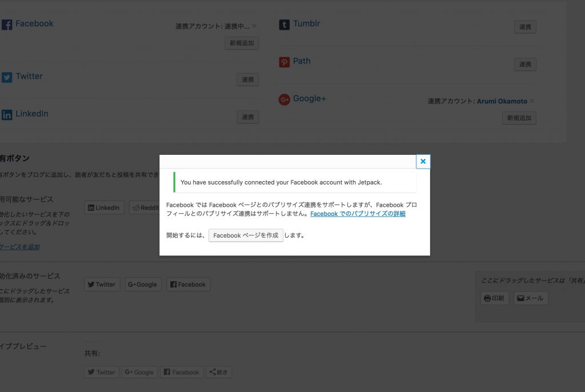Click the successfully connected Jetpack notice
Screen dimensions: 585x392
click(x=295, y=182)
